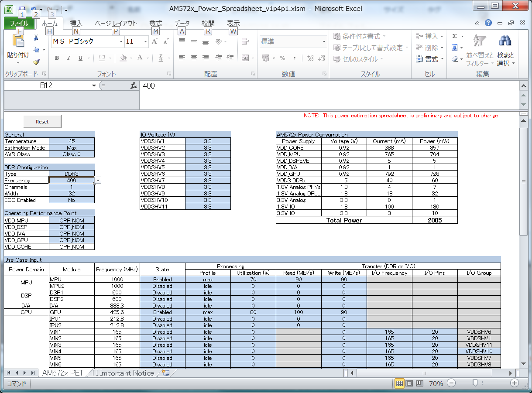
Task: Decrease font size with small A icon
Action: (x=166, y=41)
